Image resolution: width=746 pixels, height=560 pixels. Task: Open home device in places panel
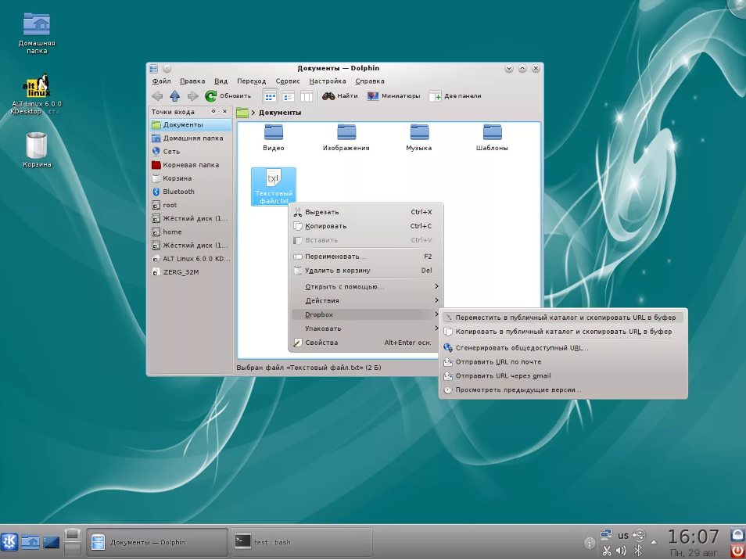tap(190, 232)
